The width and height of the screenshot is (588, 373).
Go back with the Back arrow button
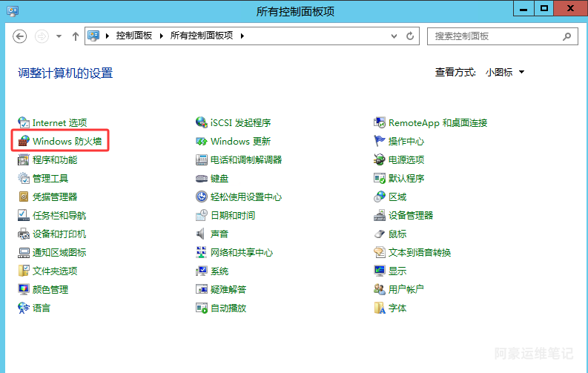(x=20, y=36)
